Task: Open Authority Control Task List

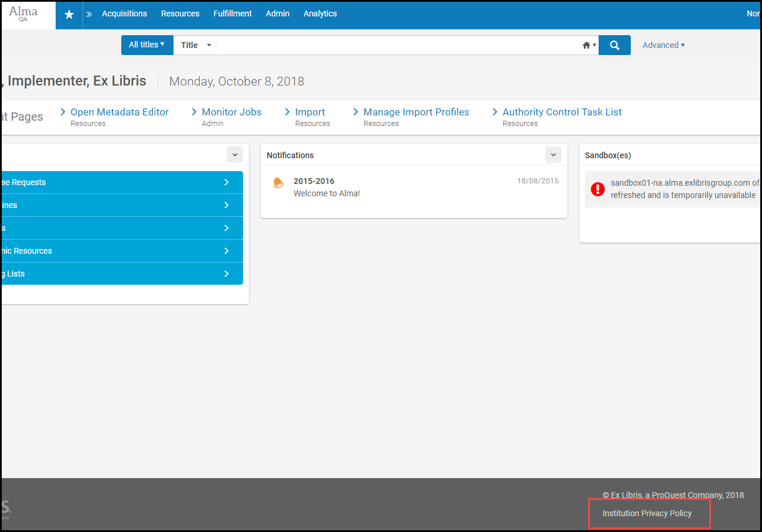Action: [562, 112]
